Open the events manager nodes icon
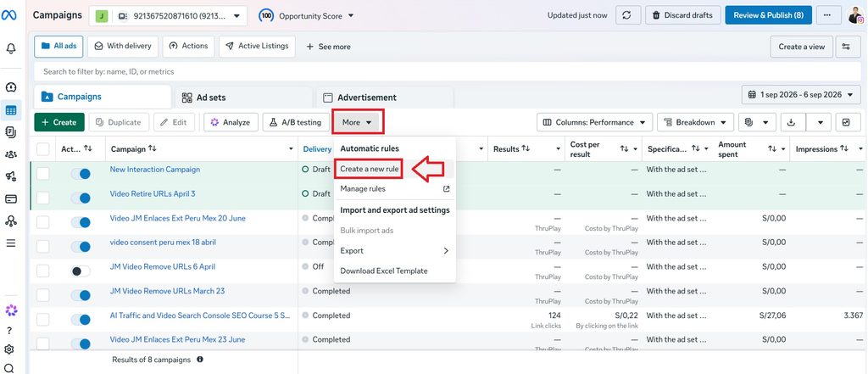868x374 pixels. (x=10, y=221)
